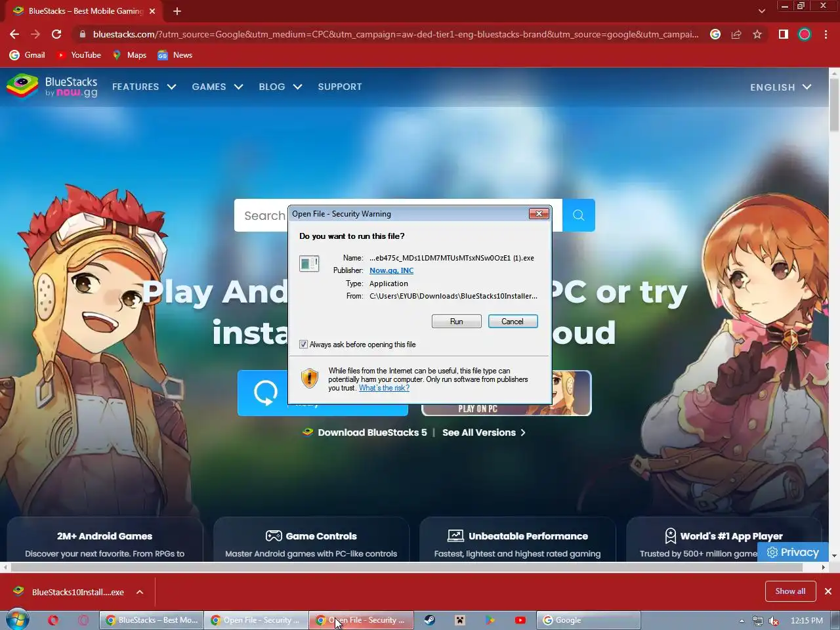Screen dimensions: 840x630
Task: Open the Chrome side panel
Action: click(x=784, y=34)
